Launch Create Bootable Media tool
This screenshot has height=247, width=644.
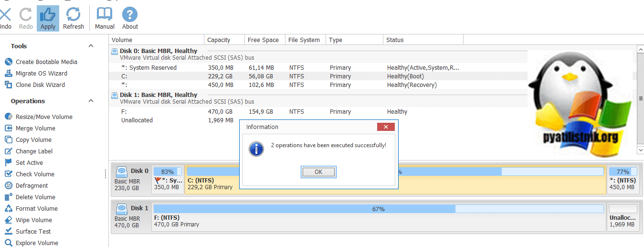pos(46,62)
